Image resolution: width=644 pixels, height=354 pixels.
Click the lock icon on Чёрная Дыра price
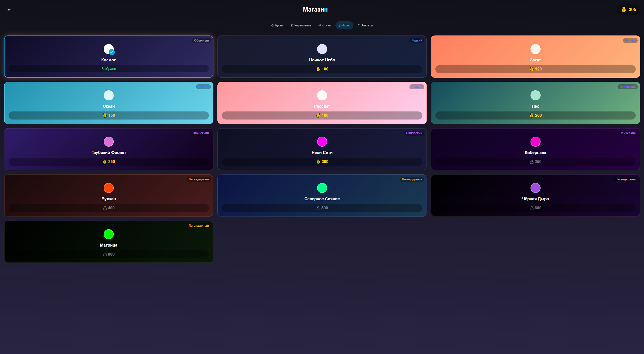(532, 208)
